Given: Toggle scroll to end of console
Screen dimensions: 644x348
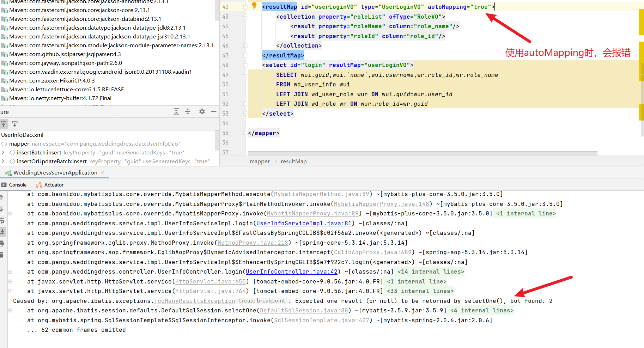Looking at the screenshot, I should 2,232.
